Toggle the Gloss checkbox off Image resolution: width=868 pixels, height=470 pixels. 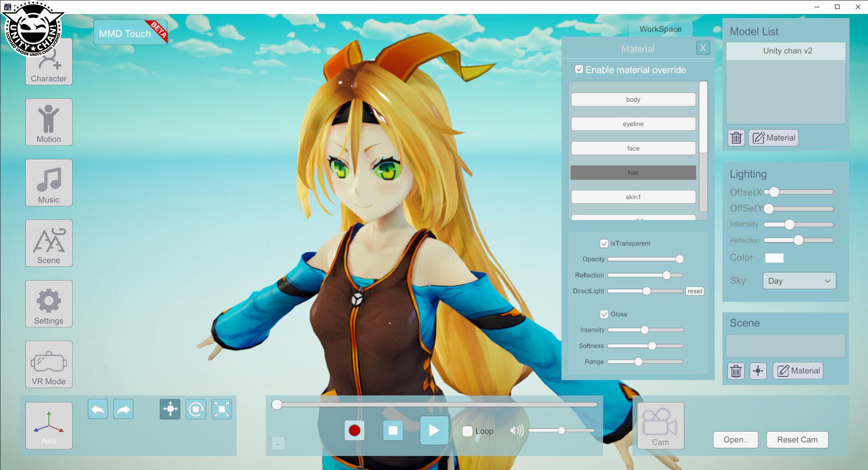click(605, 314)
